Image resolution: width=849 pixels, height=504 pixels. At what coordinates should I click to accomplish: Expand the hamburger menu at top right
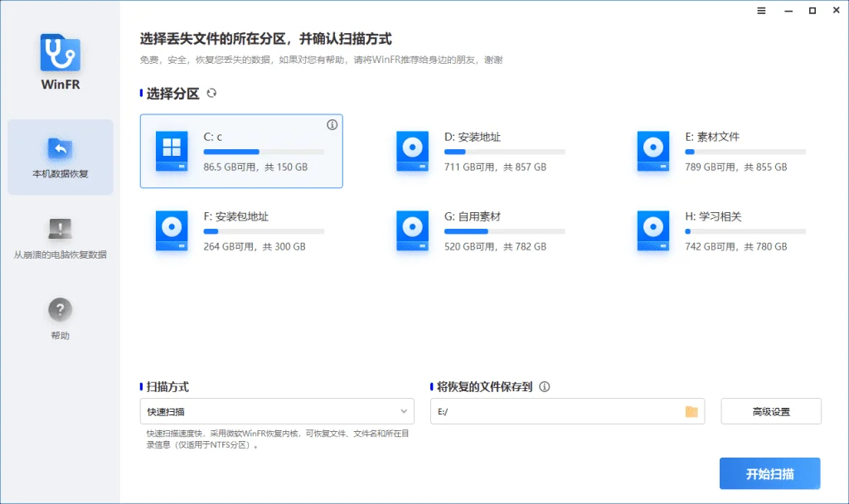pos(761,11)
